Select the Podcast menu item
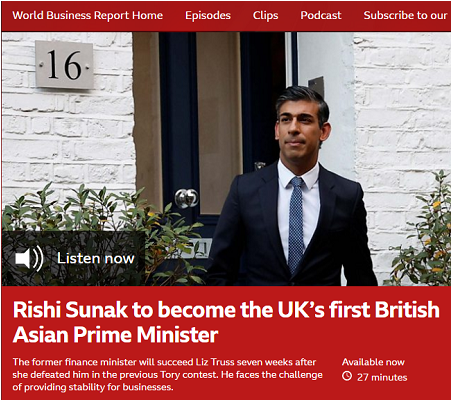This screenshot has width=451, height=402. coord(321,15)
